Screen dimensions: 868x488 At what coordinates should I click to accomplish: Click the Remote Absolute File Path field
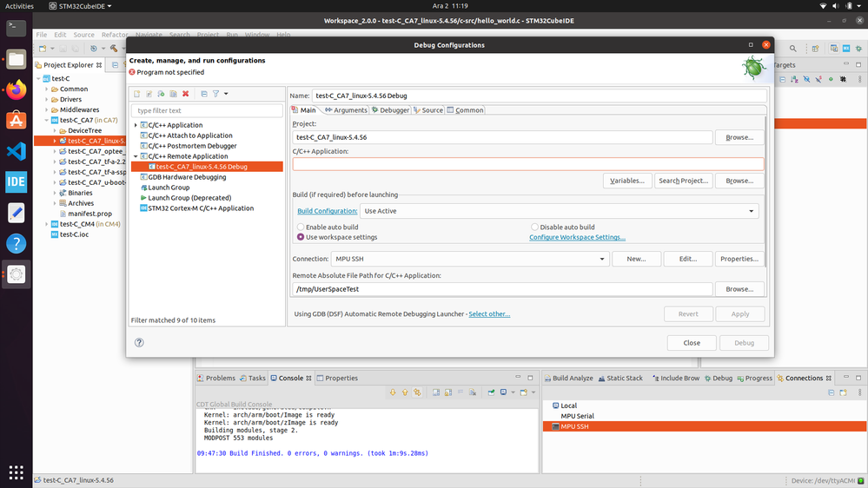click(x=502, y=289)
